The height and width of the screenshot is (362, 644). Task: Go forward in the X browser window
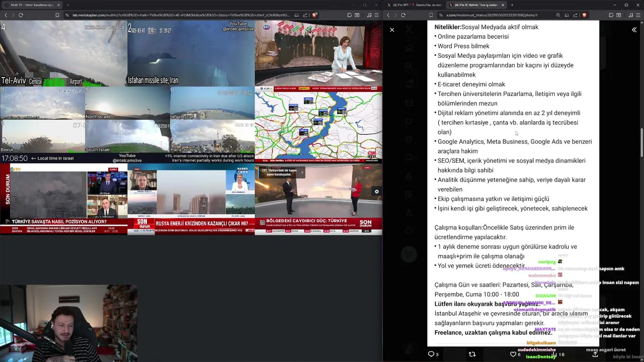pyautogui.click(x=395, y=15)
